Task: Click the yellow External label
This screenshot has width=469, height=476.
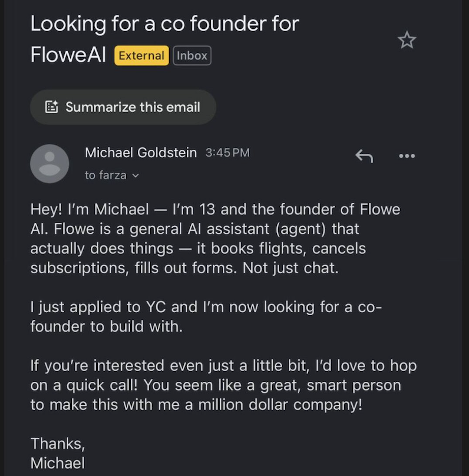Action: click(141, 55)
